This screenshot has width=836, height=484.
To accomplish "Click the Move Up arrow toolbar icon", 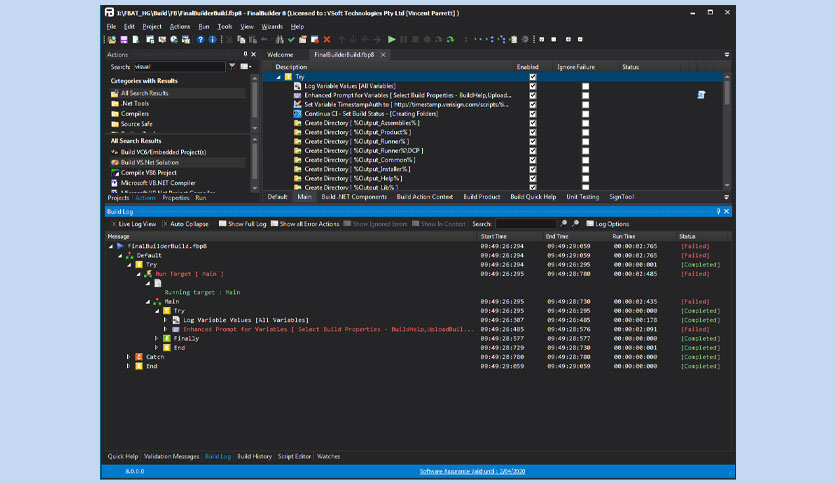I will 342,39.
